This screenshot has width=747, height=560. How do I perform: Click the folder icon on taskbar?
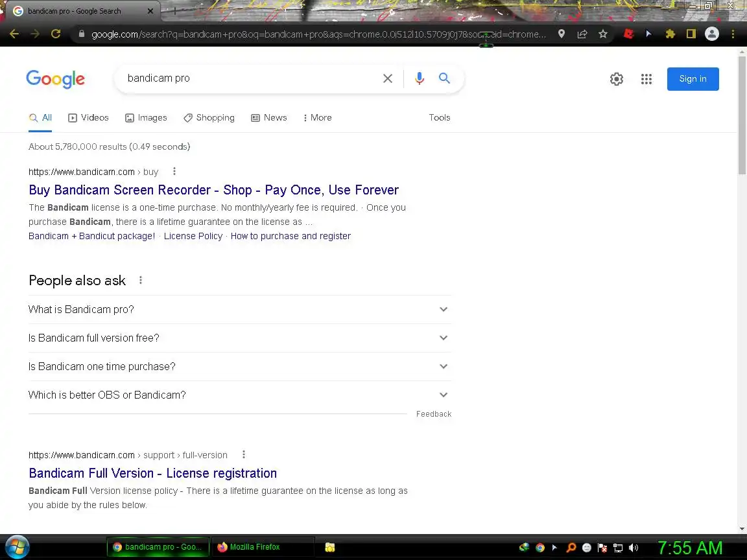pos(329,547)
